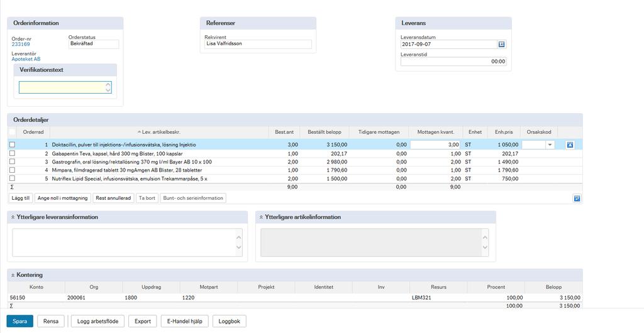This screenshot has height=333, width=644.
Task: Click the Resurs cell LBM321
Action: (x=438, y=298)
